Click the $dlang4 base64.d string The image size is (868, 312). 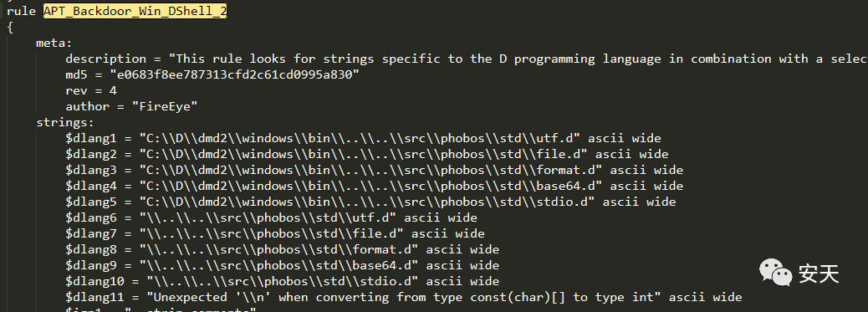(370, 186)
